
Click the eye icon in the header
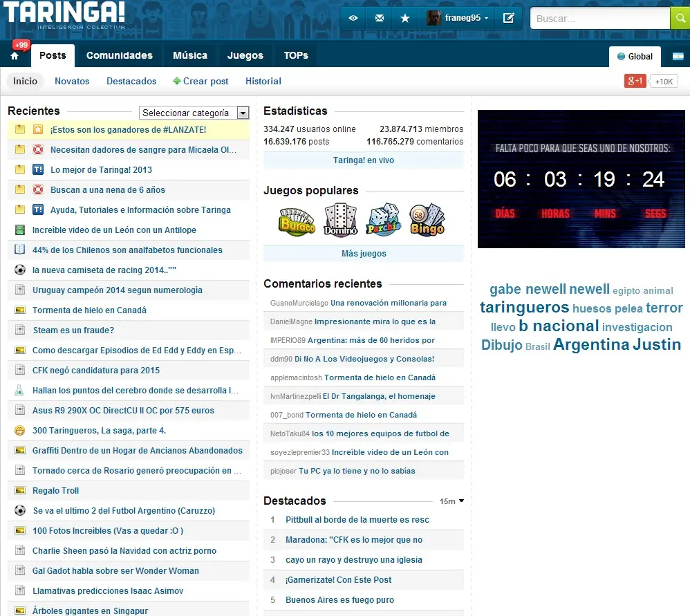pyautogui.click(x=353, y=18)
